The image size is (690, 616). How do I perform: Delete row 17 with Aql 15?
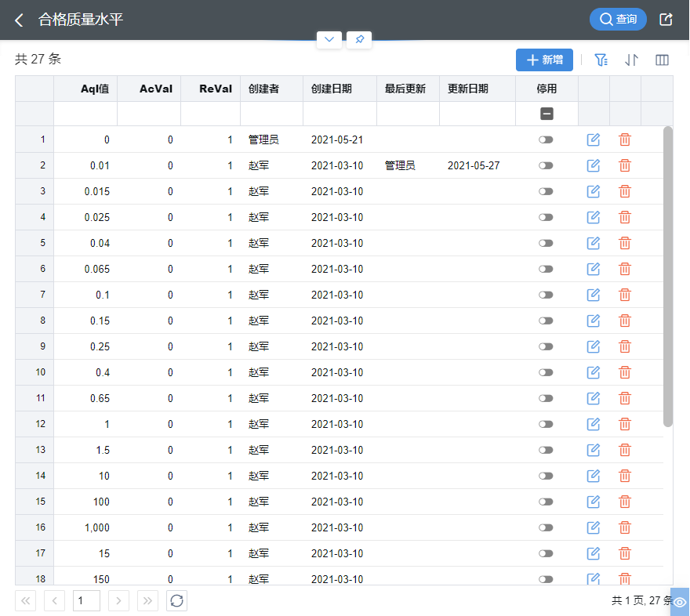point(625,553)
